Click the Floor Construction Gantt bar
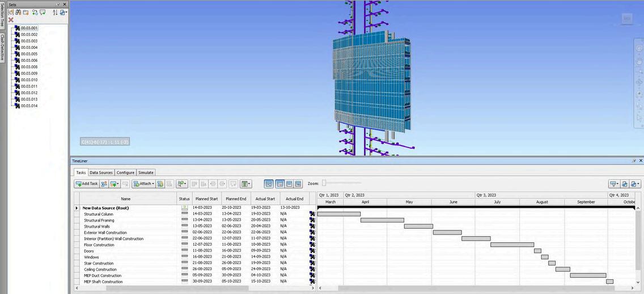Image resolution: width=644 pixels, height=294 pixels. [512, 245]
